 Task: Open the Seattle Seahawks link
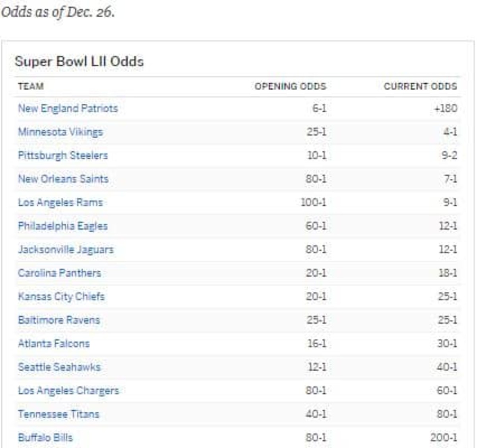pyautogui.click(x=59, y=367)
